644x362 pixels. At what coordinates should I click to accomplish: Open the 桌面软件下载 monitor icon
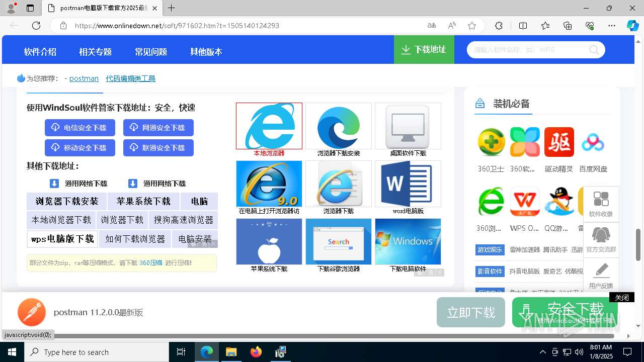pos(408,126)
